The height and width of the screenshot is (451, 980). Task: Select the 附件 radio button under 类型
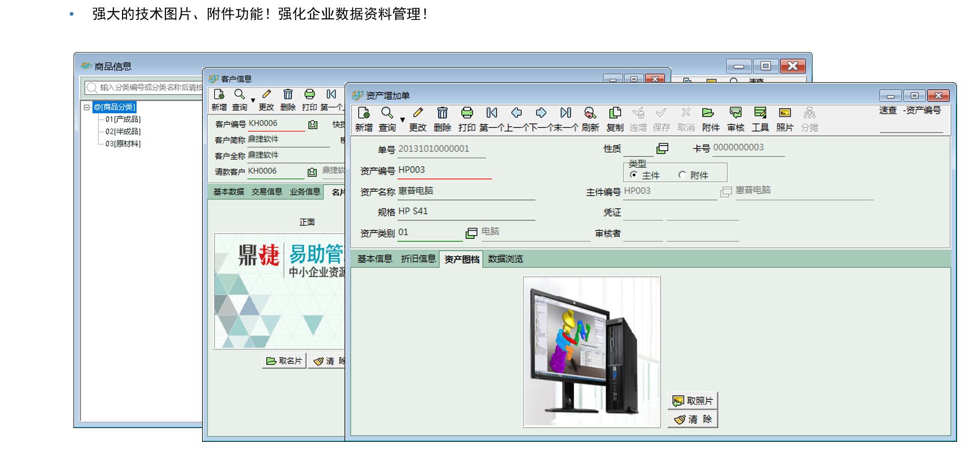[x=682, y=175]
